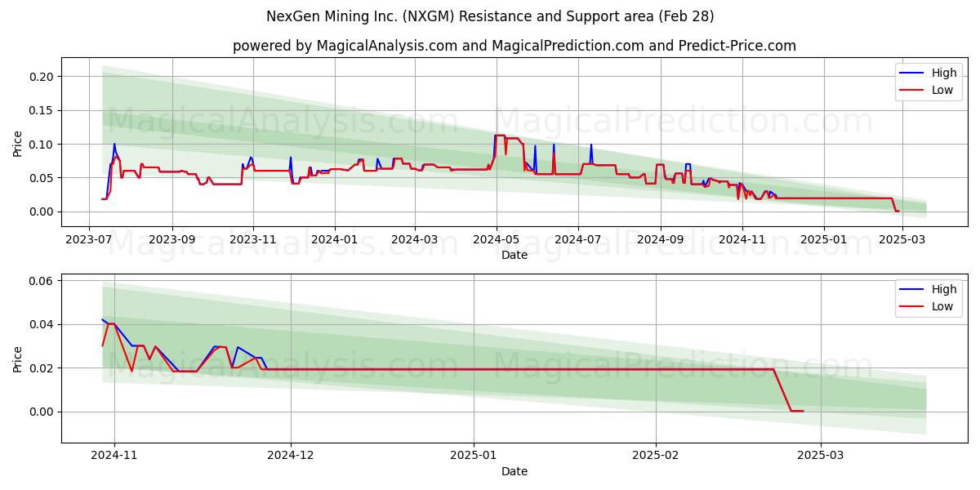Screen dimensions: 980x490
Task: Click the 'Price' axis title of top chart
Action: [18, 142]
